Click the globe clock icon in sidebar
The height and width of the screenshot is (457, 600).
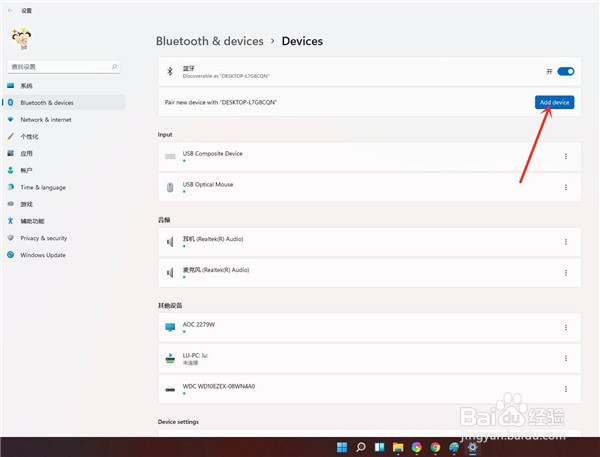pos(10,187)
